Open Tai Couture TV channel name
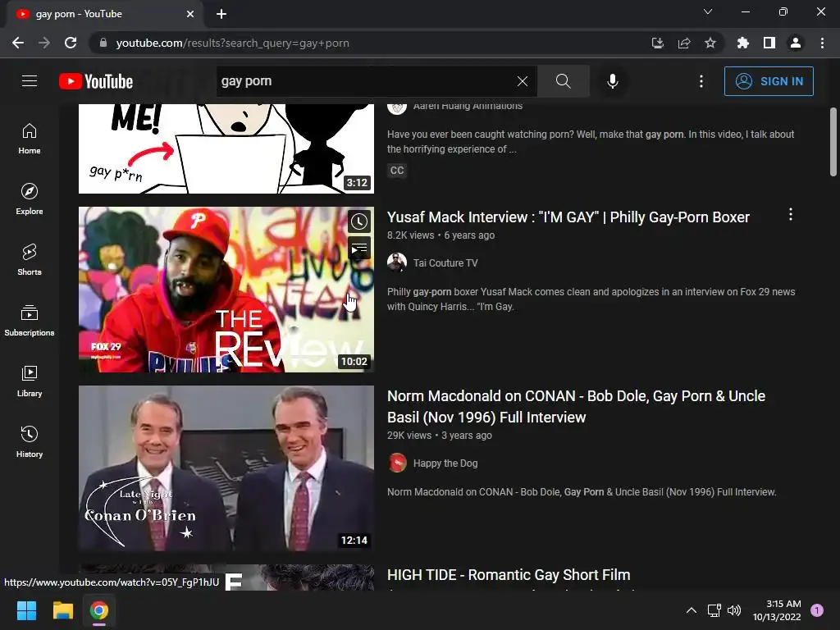This screenshot has height=630, width=840. pos(445,263)
